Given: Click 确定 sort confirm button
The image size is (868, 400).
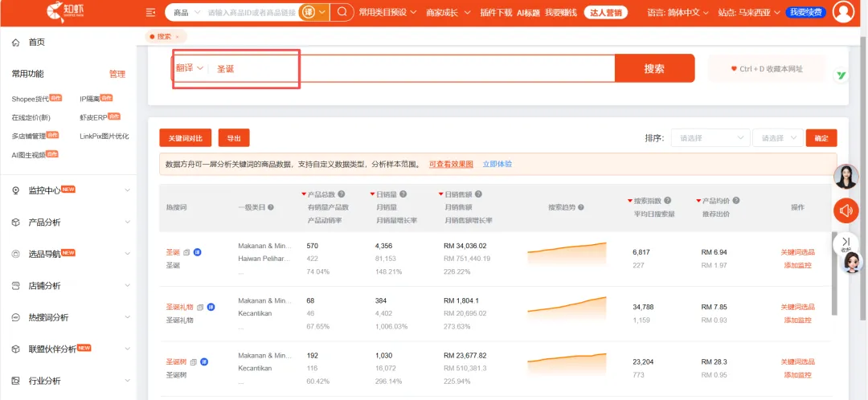Looking at the screenshot, I should coord(821,138).
